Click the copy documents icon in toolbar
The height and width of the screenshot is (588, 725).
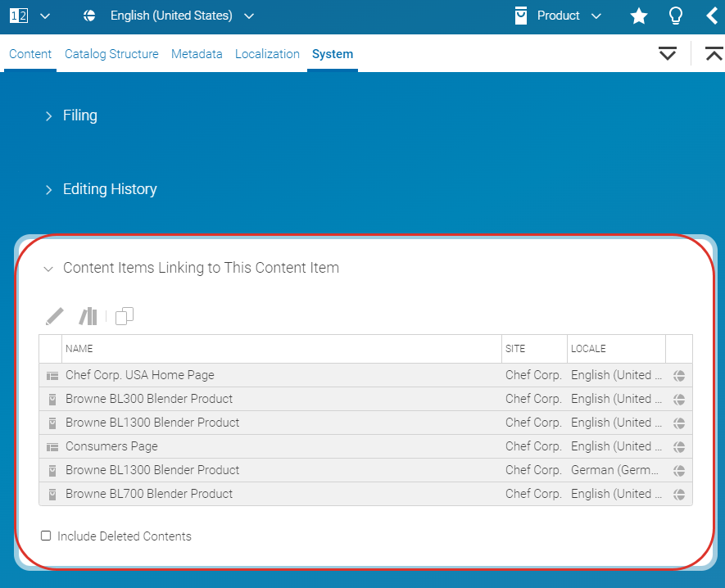[x=125, y=316]
